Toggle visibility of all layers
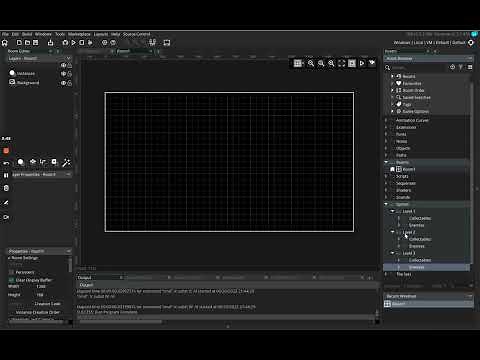This screenshot has height=360, width=480. (x=63, y=65)
